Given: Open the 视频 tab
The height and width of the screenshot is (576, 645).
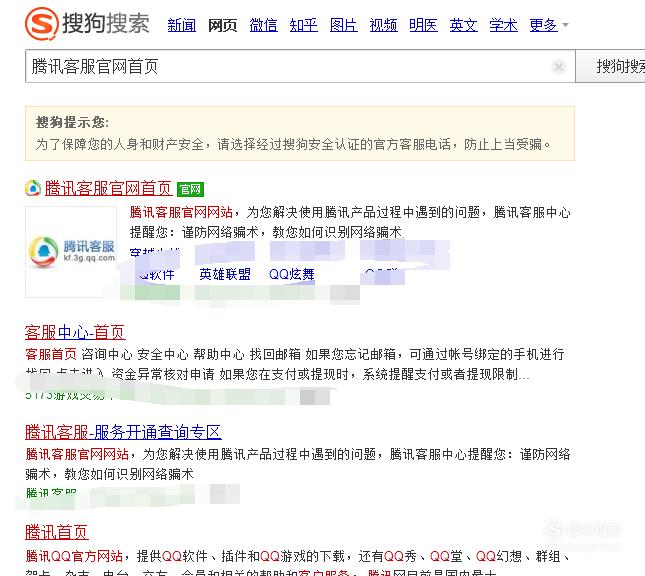Looking at the screenshot, I should 383,25.
